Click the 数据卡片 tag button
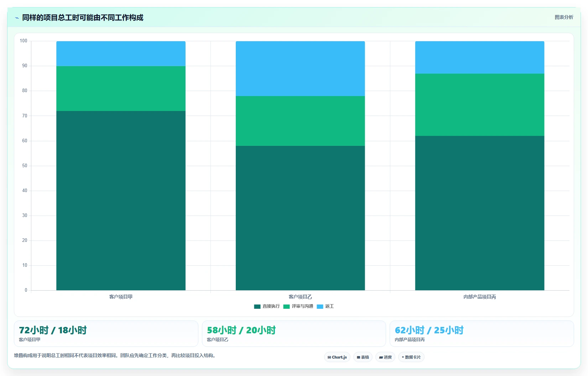This screenshot has height=376, width=588. 411,357
